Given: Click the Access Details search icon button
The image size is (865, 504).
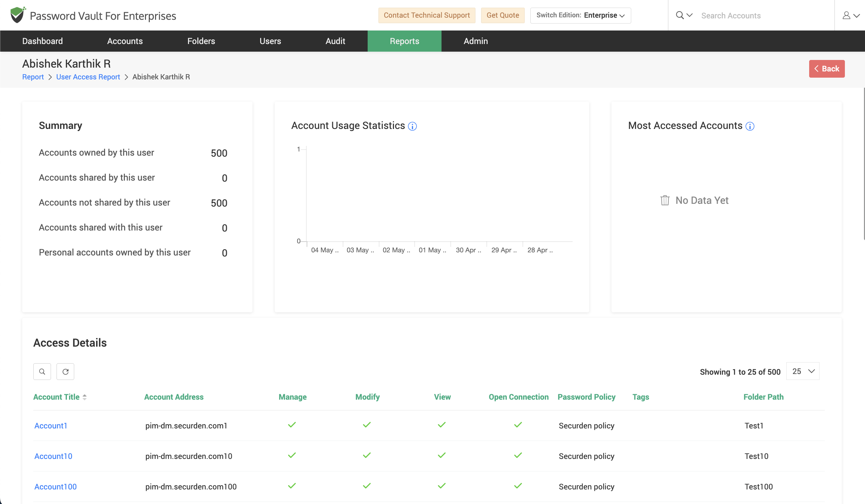Looking at the screenshot, I should 42,372.
